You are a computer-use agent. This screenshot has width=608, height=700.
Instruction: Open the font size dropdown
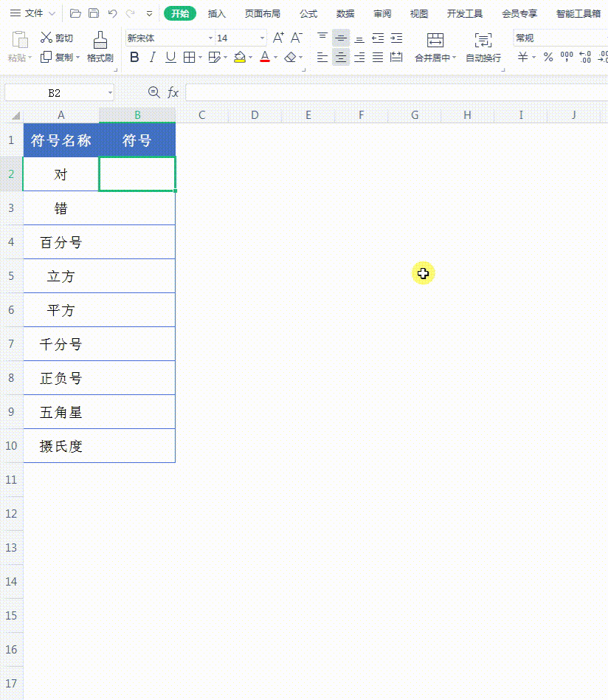pyautogui.click(x=260, y=38)
